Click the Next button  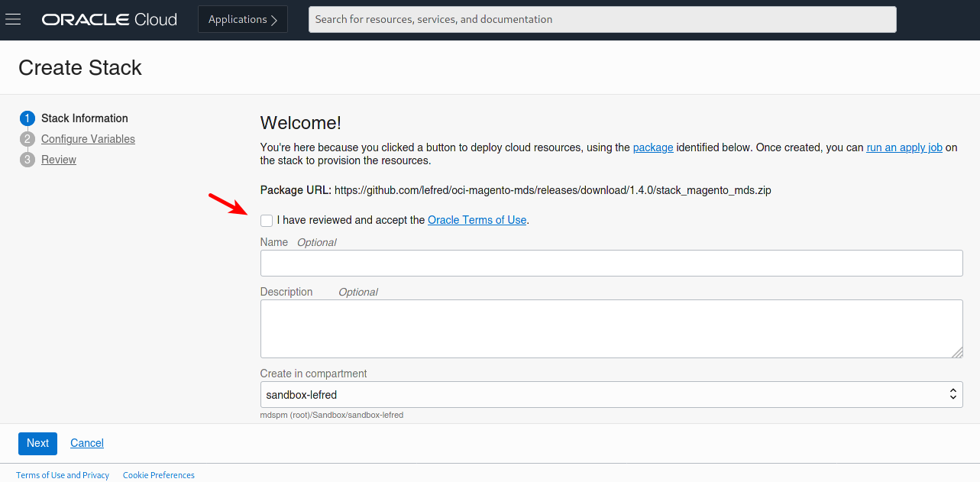(x=37, y=443)
